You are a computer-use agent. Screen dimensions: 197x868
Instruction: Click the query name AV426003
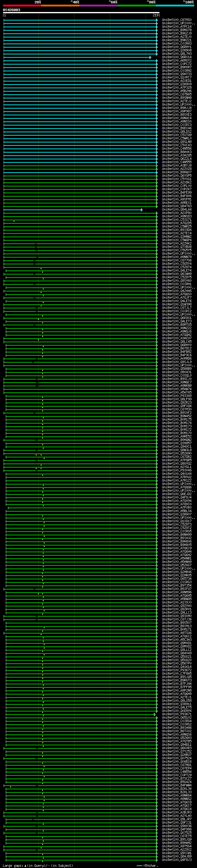[11, 10]
